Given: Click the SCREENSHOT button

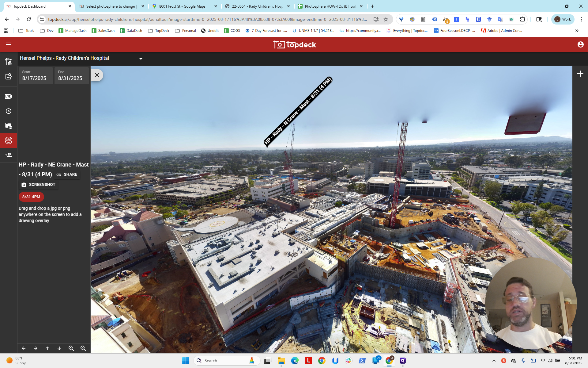Looking at the screenshot, I should pyautogui.click(x=38, y=185).
